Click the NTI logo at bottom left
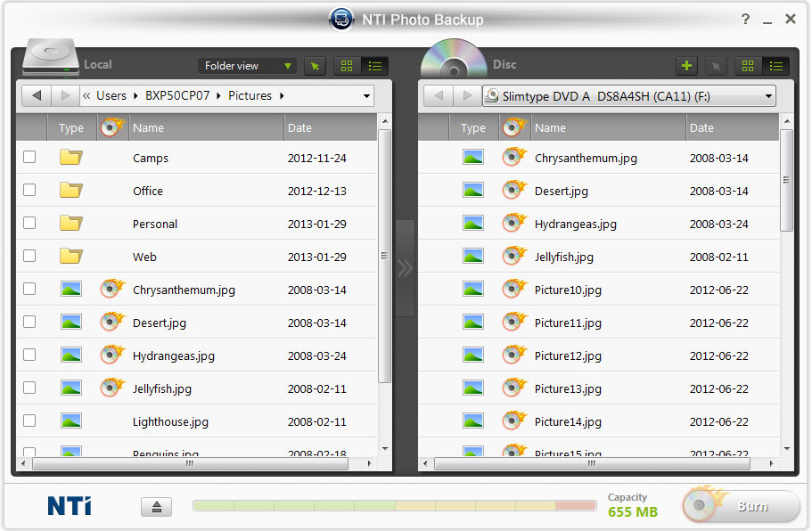Image resolution: width=812 pixels, height=531 pixels. click(70, 506)
